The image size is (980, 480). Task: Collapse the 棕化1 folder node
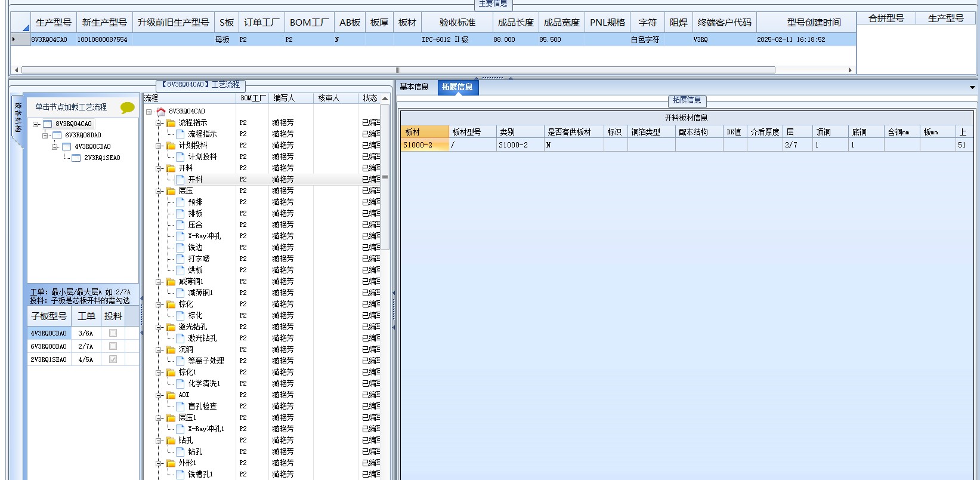[x=159, y=373]
